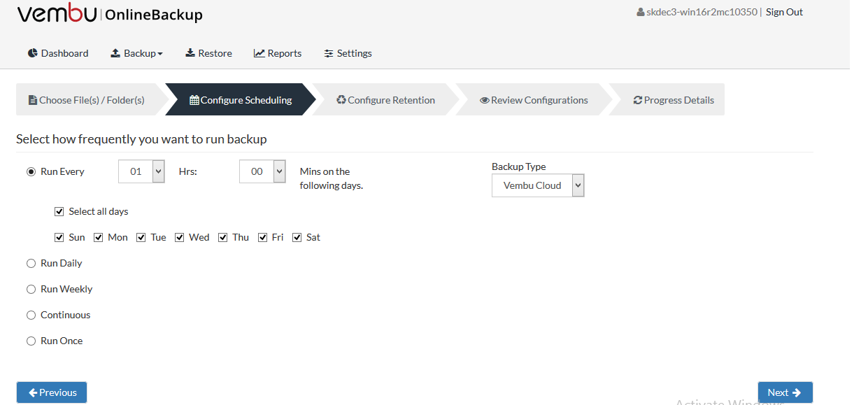Open the Restore page
The width and height of the screenshot is (868, 405).
pyautogui.click(x=208, y=53)
